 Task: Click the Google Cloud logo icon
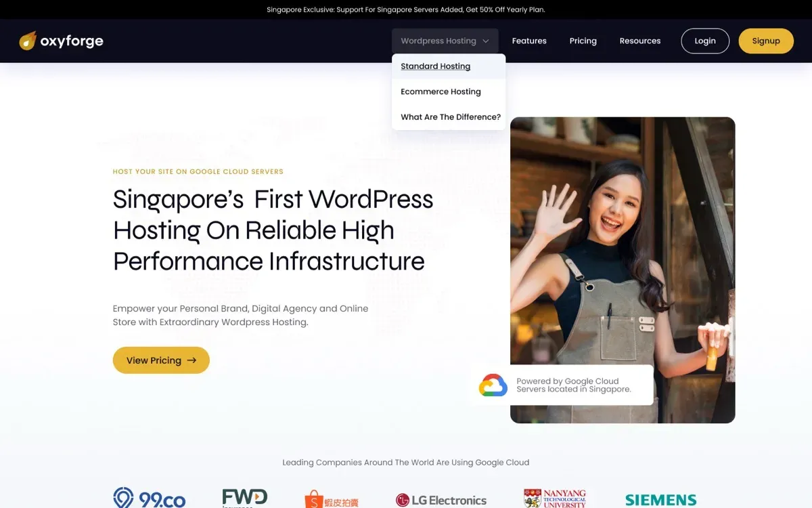point(493,385)
